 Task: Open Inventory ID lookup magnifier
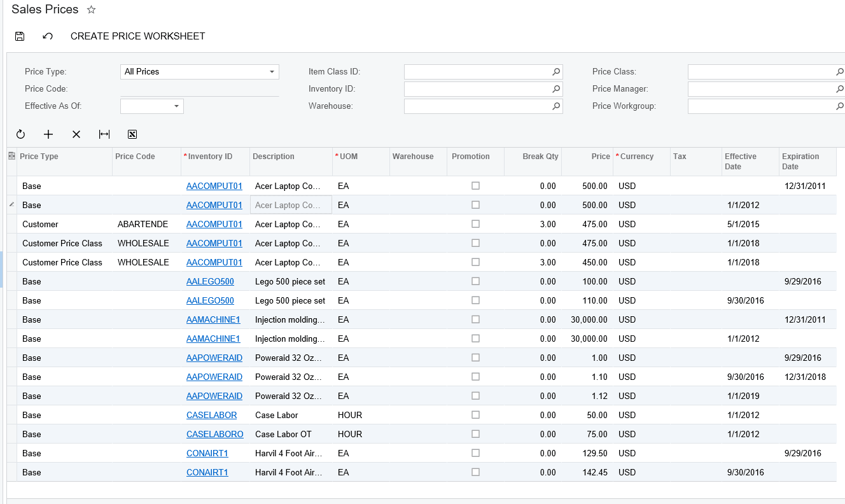[556, 89]
